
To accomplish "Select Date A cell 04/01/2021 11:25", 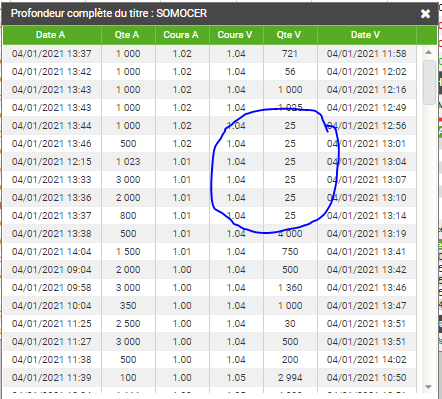I will 52,324.
